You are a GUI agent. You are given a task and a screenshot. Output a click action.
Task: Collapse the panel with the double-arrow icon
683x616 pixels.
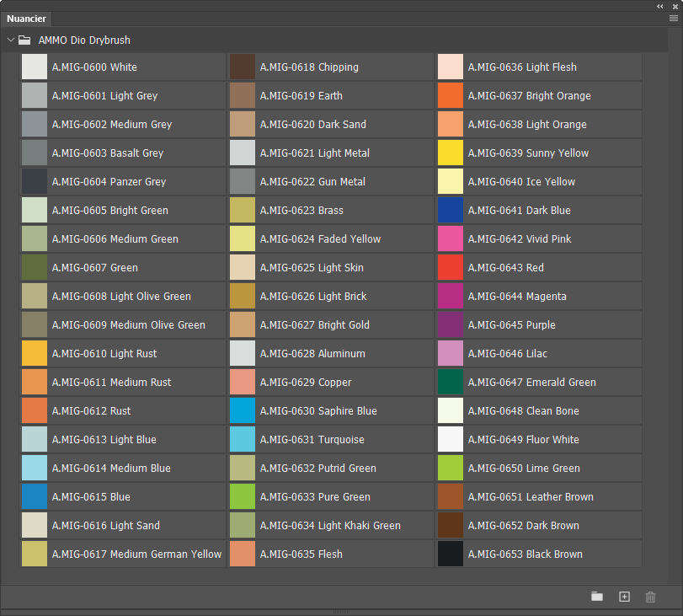[x=660, y=7]
